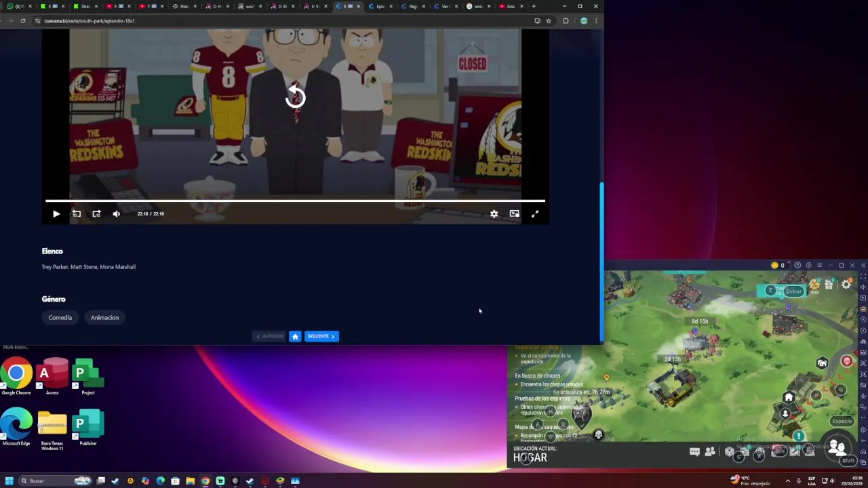
Task: Click the home icon between episode buttons
Action: click(x=295, y=336)
